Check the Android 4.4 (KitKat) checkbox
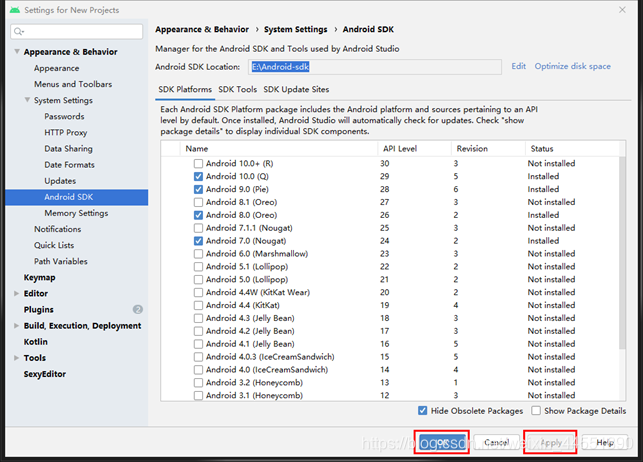Viewport: 643px width, 462px height. [x=198, y=305]
